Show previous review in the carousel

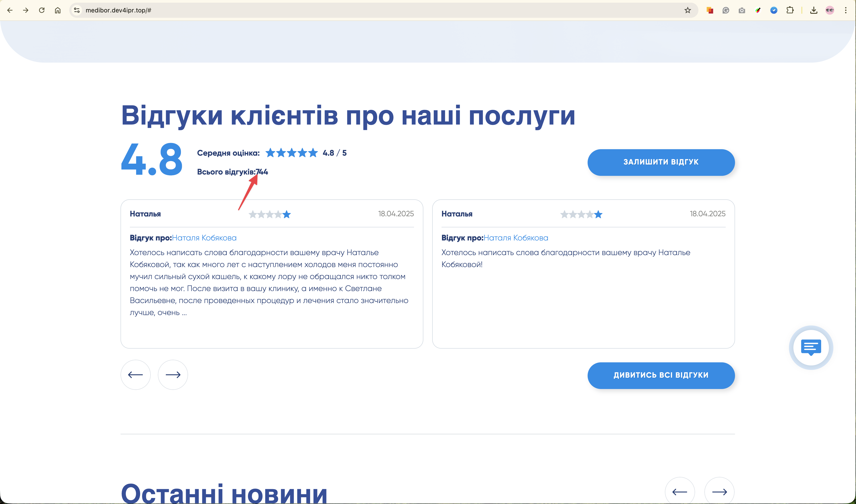[x=136, y=375]
